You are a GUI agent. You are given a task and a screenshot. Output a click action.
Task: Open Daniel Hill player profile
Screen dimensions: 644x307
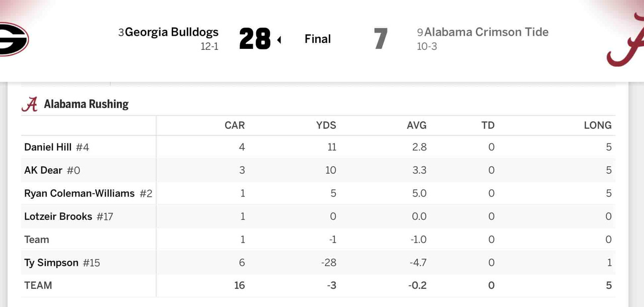[x=48, y=147]
